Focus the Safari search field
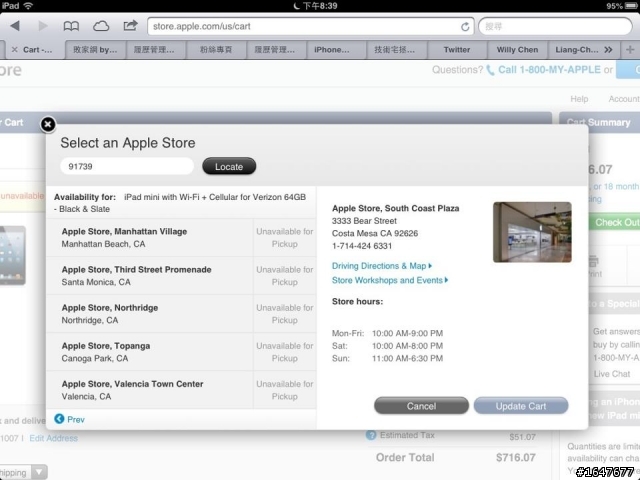The height and width of the screenshot is (480, 640). tap(555, 27)
